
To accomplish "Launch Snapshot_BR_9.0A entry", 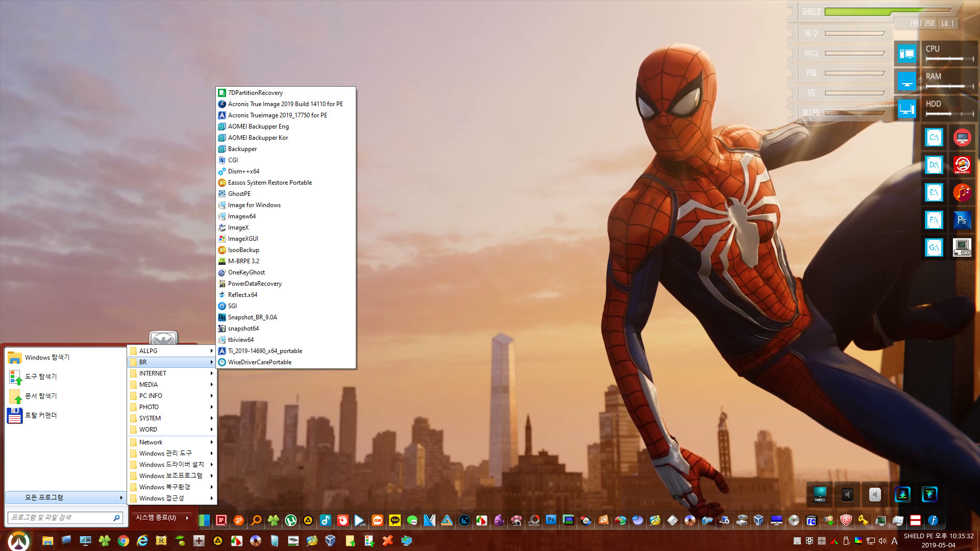I will click(286, 317).
